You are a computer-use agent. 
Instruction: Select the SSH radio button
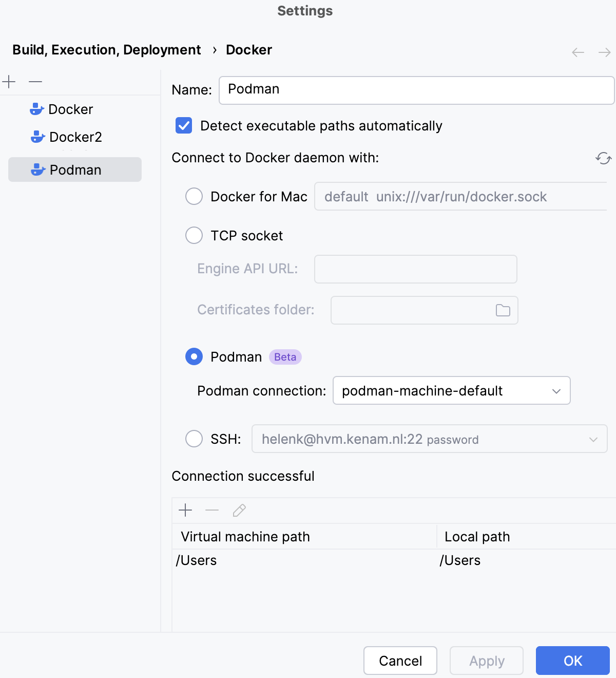coord(194,439)
